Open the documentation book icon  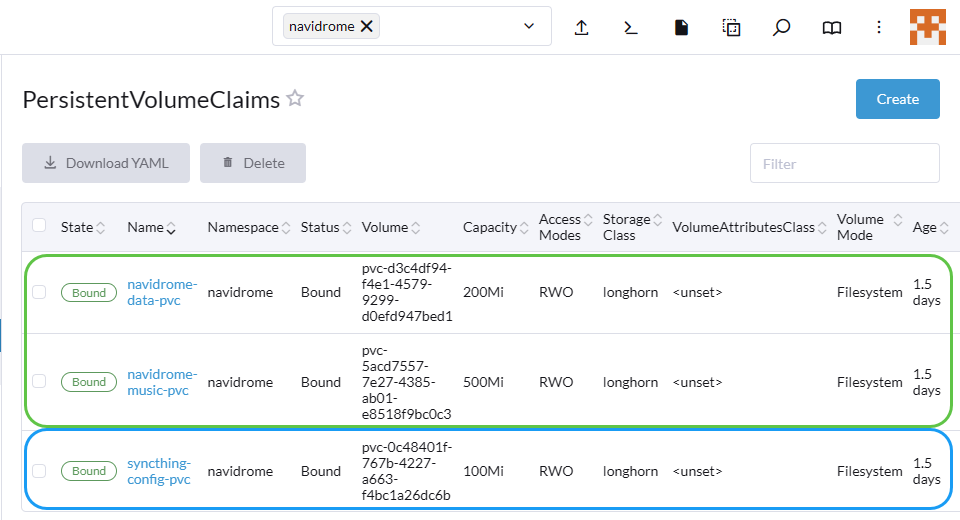[x=831, y=28]
